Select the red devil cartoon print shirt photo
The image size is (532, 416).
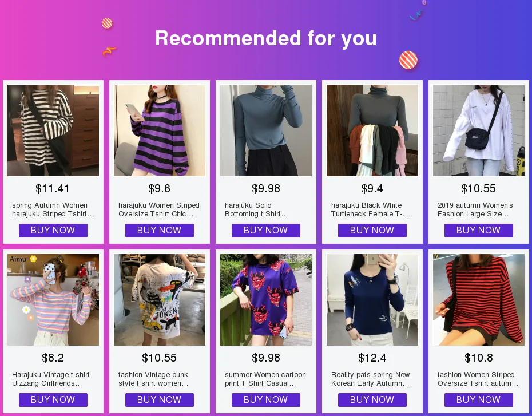pyautogui.click(x=266, y=300)
